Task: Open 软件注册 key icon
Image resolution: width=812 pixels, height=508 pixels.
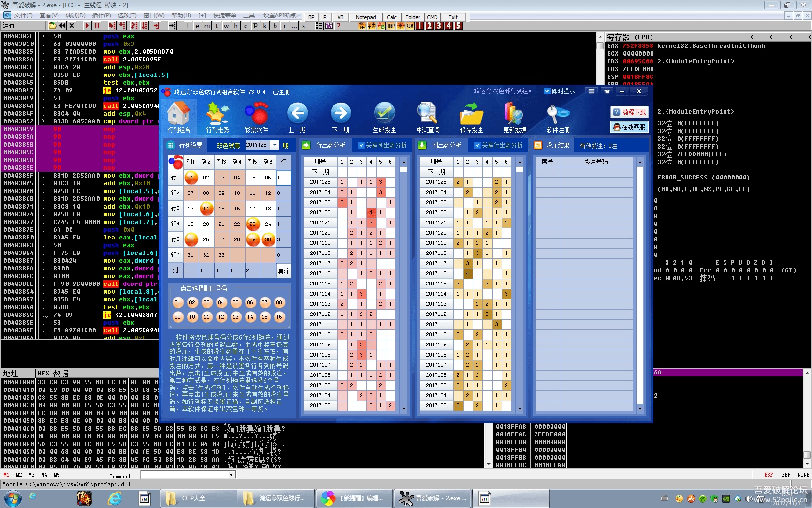Action: tap(558, 116)
